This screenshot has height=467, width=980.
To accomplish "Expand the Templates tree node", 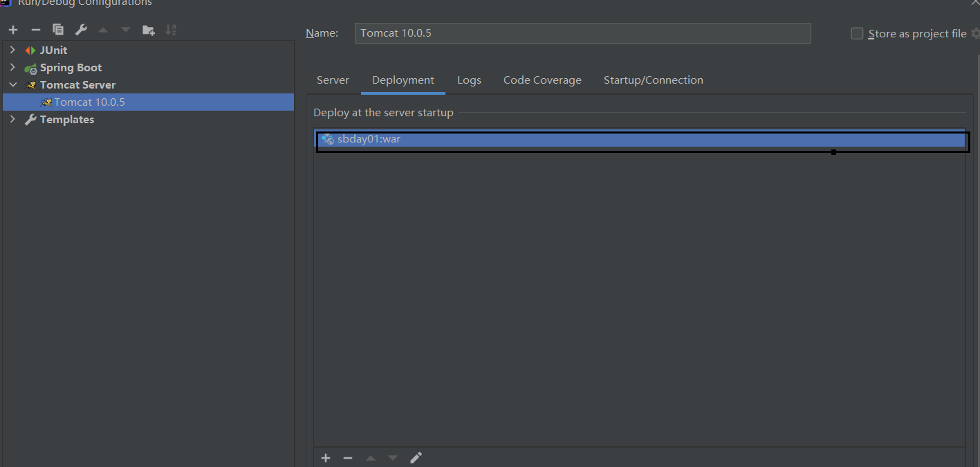I will (12, 119).
